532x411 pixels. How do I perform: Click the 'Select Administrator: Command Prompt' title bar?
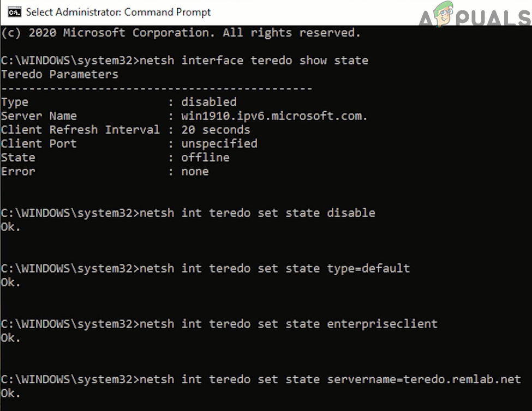(x=118, y=12)
